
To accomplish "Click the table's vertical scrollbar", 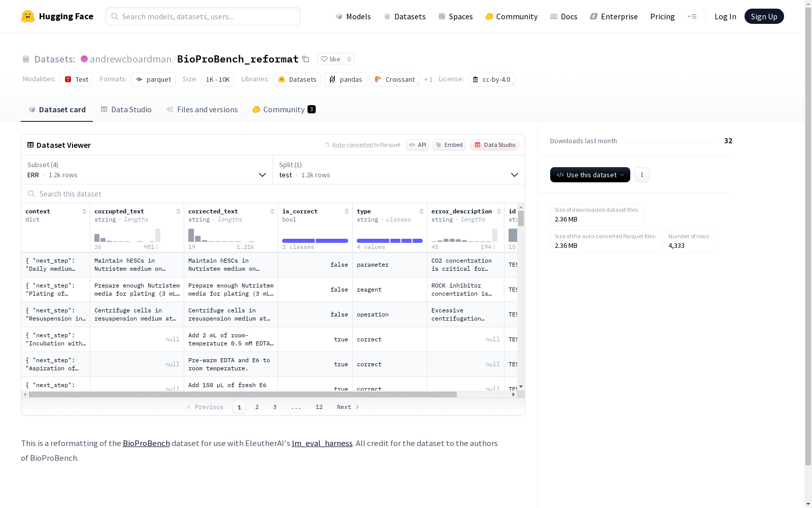I will (x=521, y=218).
